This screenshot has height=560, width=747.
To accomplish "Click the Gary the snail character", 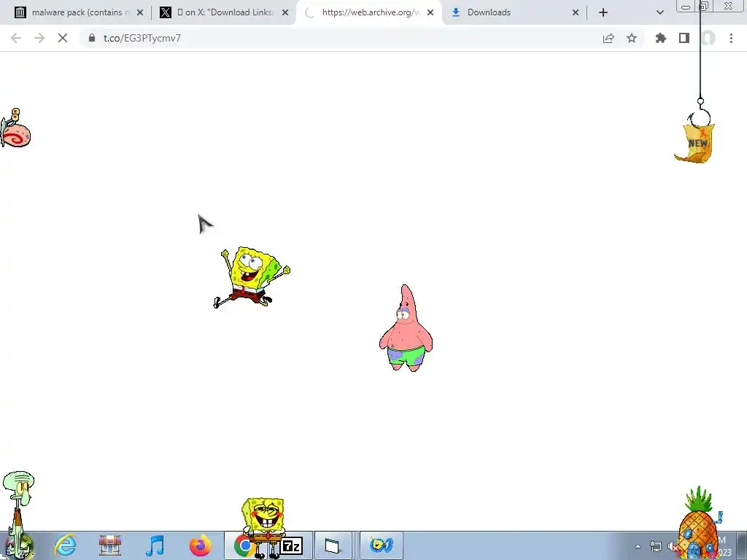I will click(15, 128).
